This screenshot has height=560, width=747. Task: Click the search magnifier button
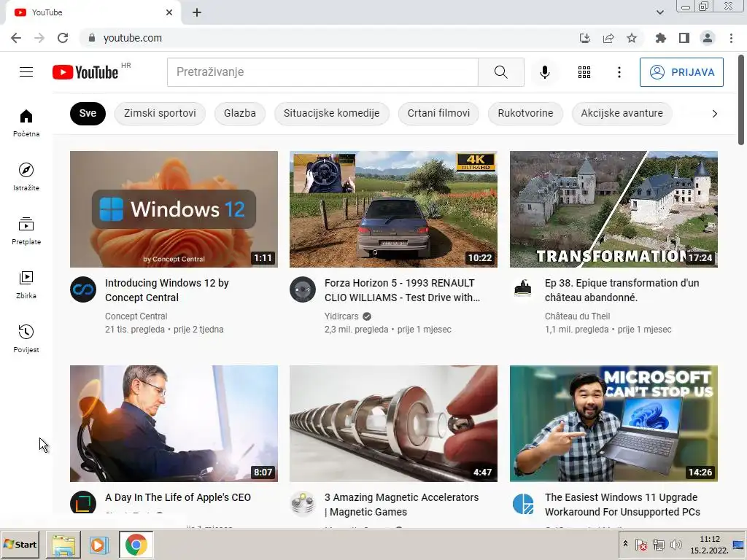(500, 72)
